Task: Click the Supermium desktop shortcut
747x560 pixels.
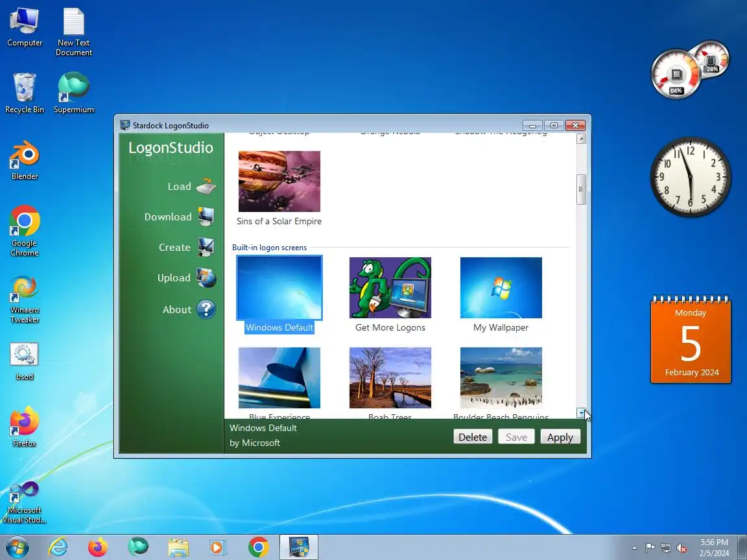Action: [x=74, y=93]
